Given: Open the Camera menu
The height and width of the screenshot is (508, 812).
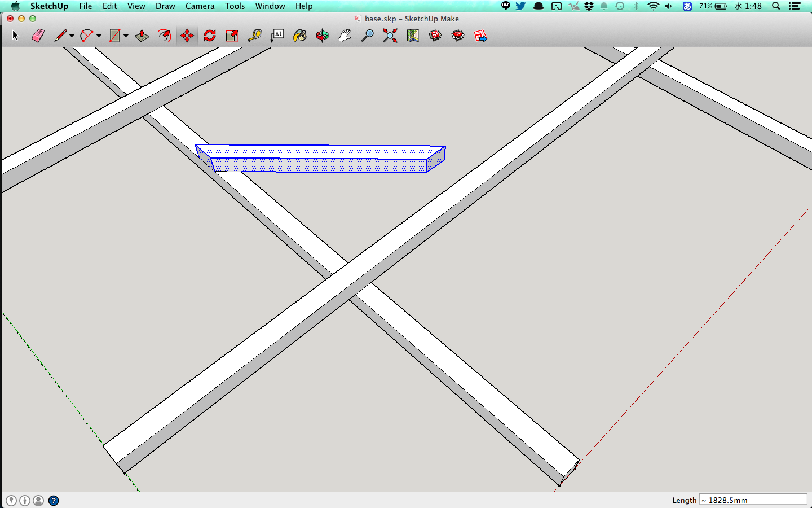Looking at the screenshot, I should pyautogui.click(x=200, y=6).
